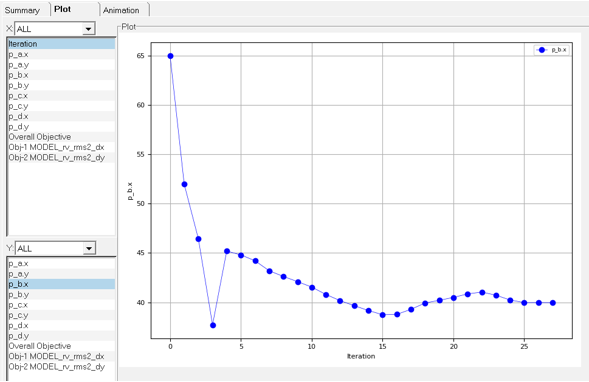Image resolution: width=589 pixels, height=382 pixels.
Task: Pick Overall Objective in the X list
Action: (x=61, y=137)
